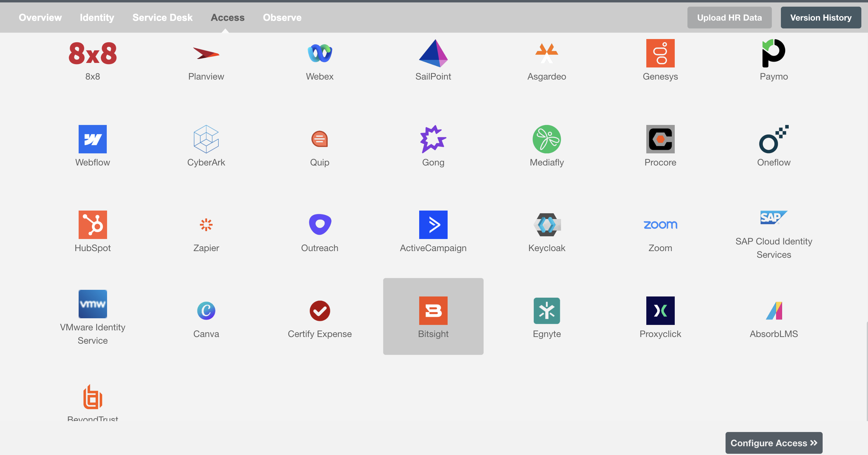Click the "Egnyte" label text
The height and width of the screenshot is (455, 868).
pyautogui.click(x=547, y=334)
